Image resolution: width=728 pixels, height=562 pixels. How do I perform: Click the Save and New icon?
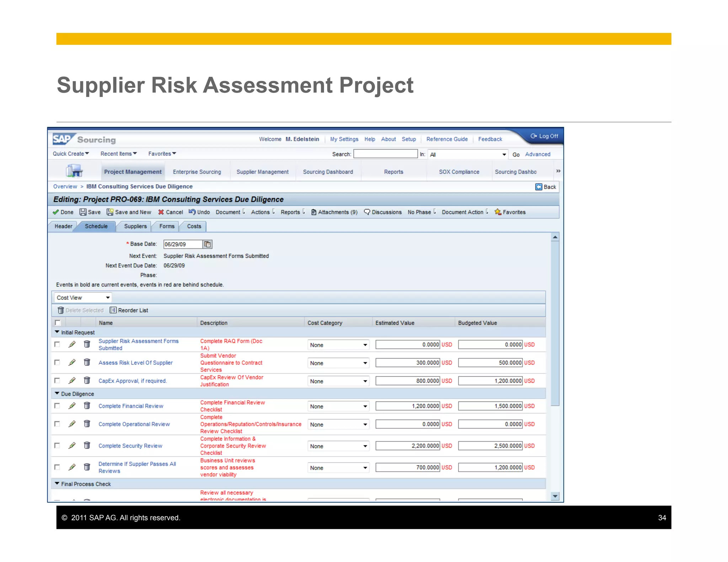coord(110,212)
